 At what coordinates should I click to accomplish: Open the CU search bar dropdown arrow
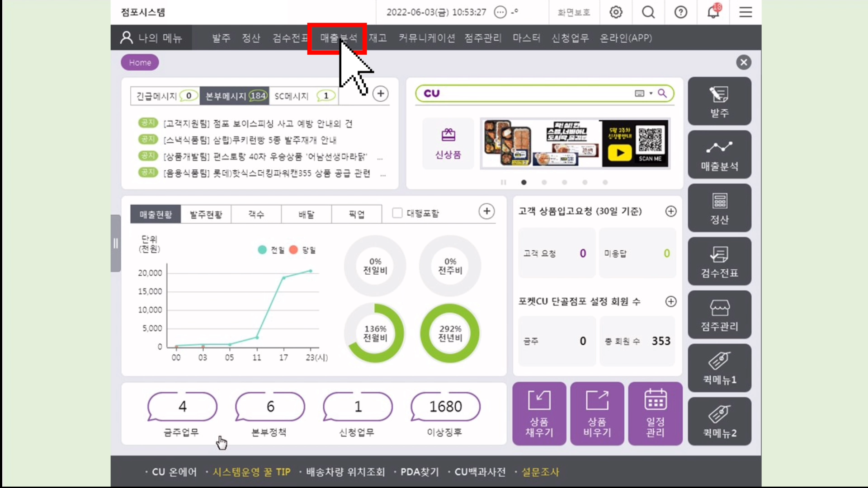(x=651, y=94)
